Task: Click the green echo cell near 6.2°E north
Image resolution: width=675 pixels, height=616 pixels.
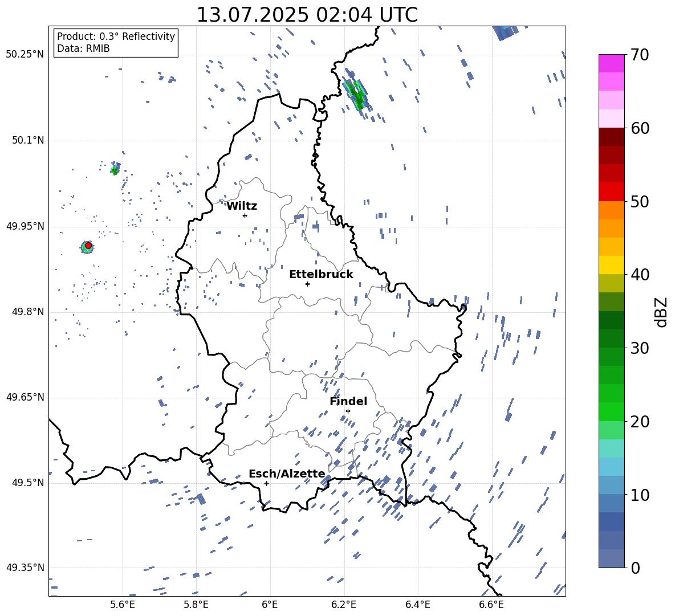Action: point(356,94)
